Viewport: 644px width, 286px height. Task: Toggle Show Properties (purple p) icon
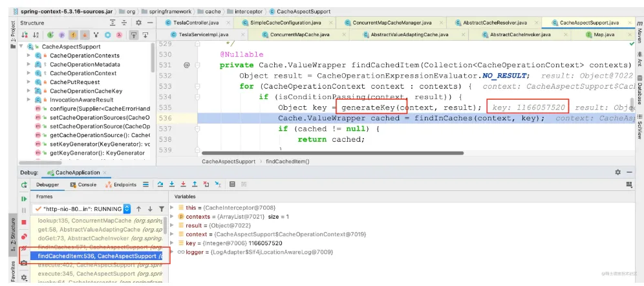point(62,36)
